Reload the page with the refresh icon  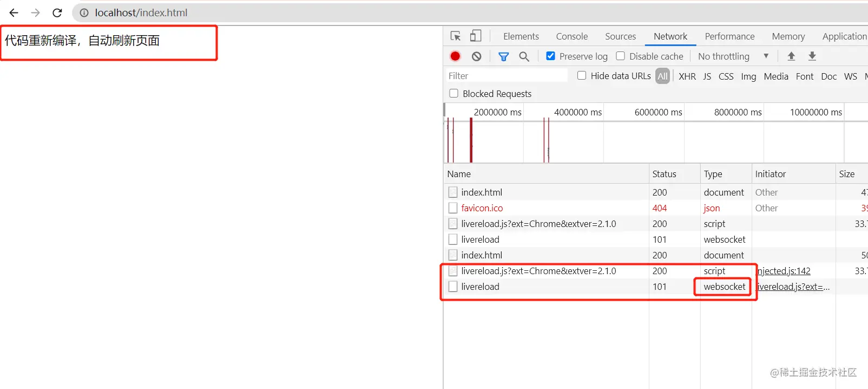point(57,12)
